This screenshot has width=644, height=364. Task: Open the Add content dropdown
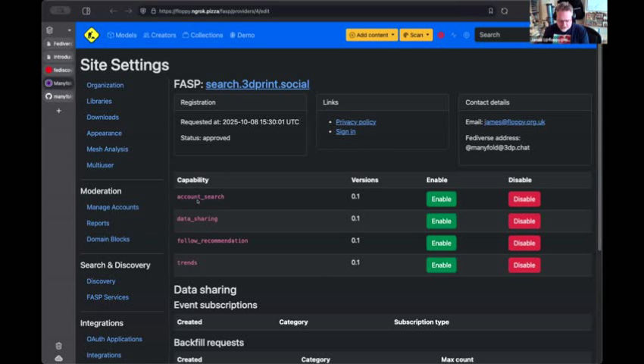(371, 35)
